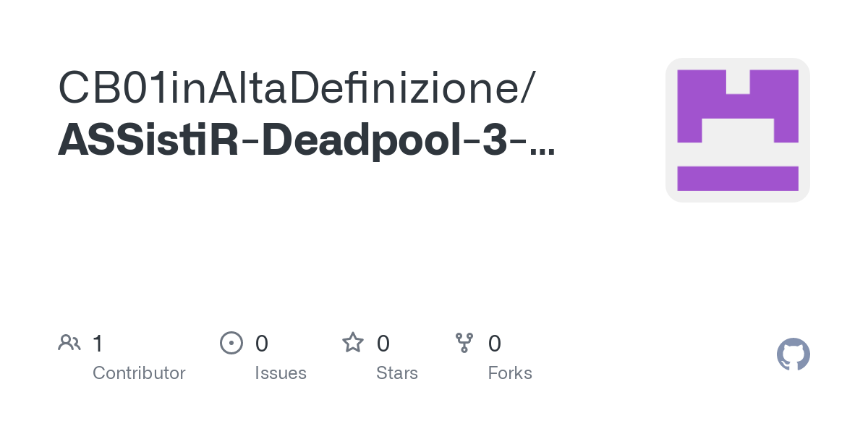Open the purple identicon avatar
This screenshot has width=868, height=434.
(x=738, y=130)
